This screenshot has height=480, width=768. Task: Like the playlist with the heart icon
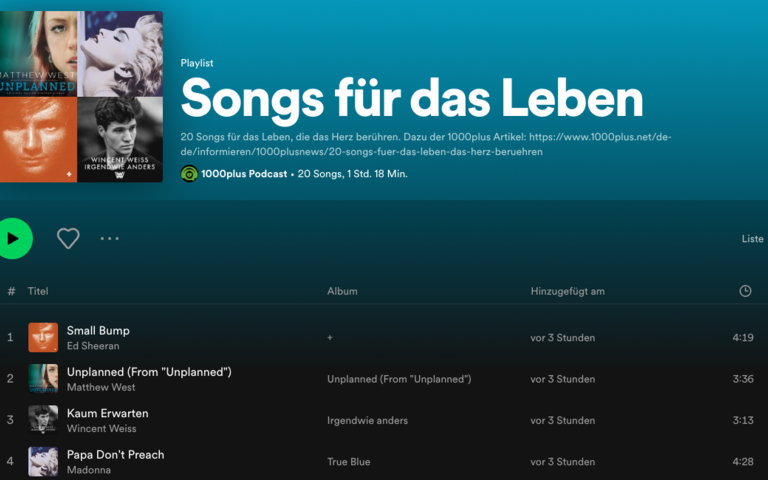68,238
